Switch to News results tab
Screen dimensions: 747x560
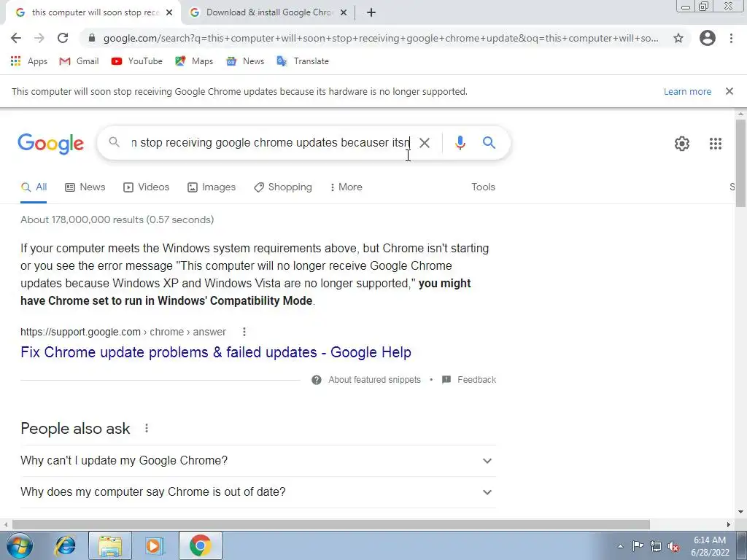(x=85, y=187)
